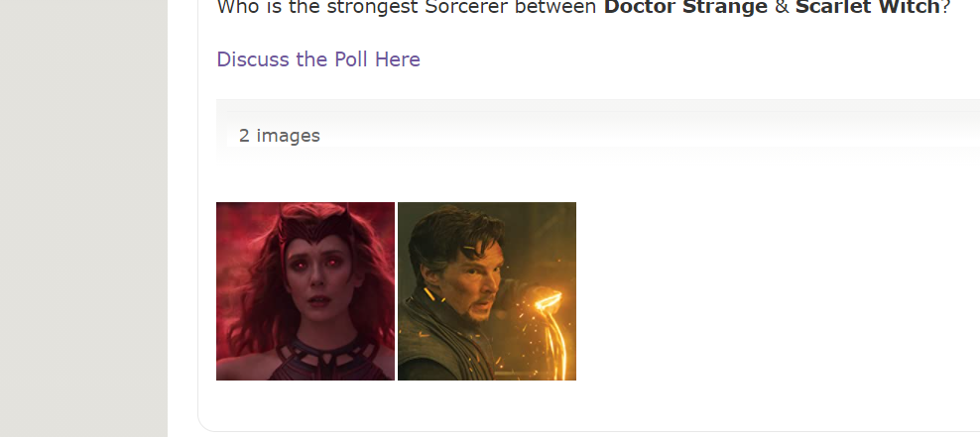Click the word Who starting the question
The image size is (980, 437).
[x=236, y=7]
